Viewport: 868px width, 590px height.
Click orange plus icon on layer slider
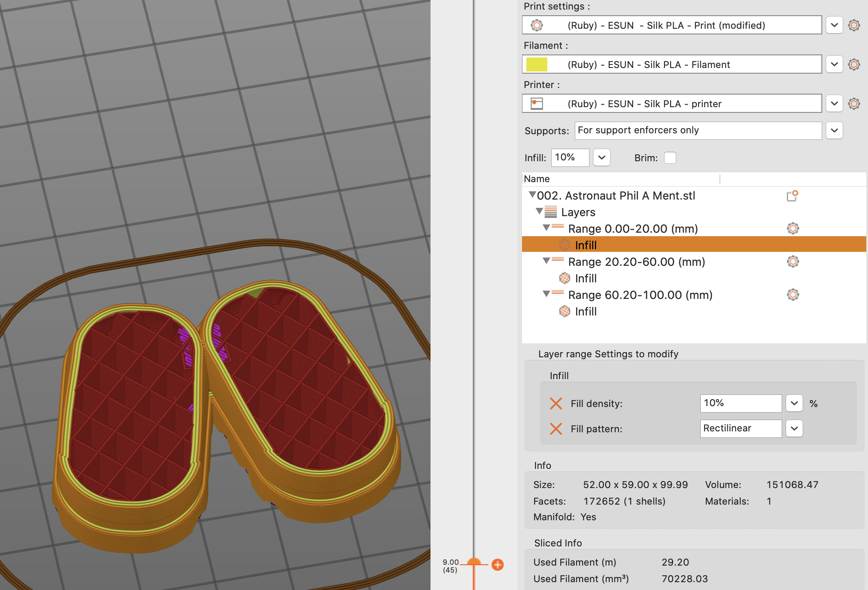pos(497,565)
